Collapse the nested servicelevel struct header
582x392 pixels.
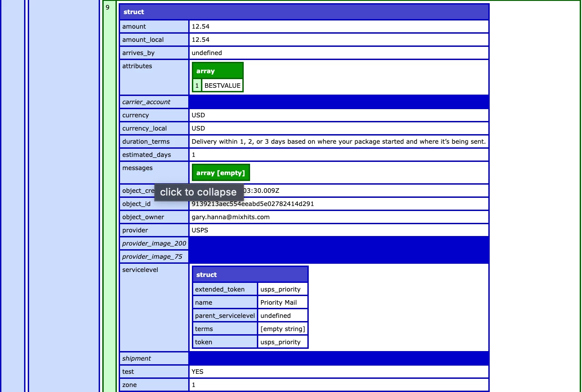click(x=250, y=275)
